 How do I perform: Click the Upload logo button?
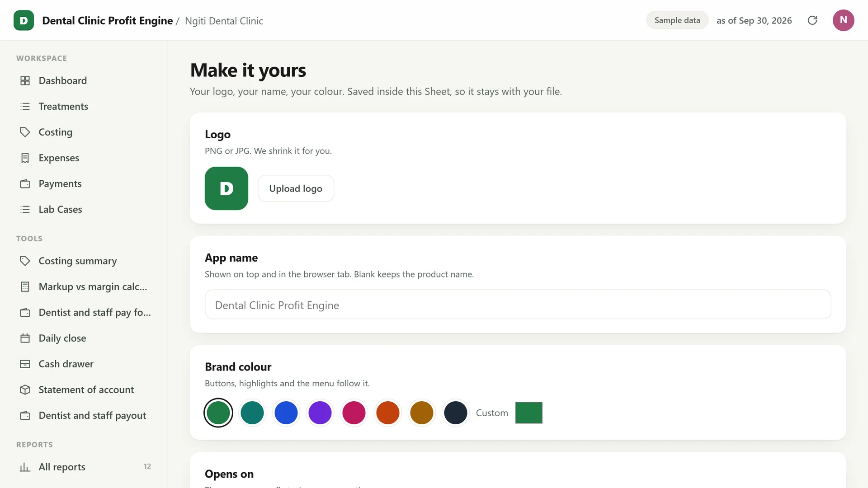point(296,188)
